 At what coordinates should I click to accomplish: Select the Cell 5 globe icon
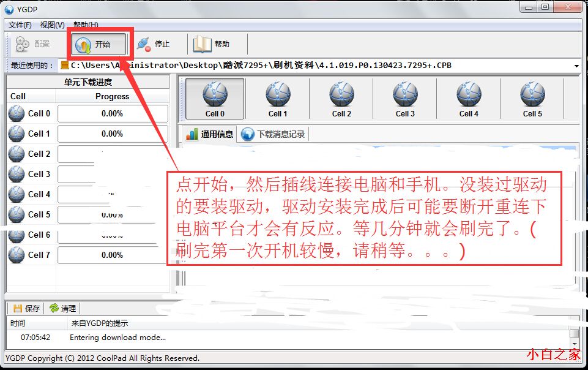pyautogui.click(x=532, y=94)
